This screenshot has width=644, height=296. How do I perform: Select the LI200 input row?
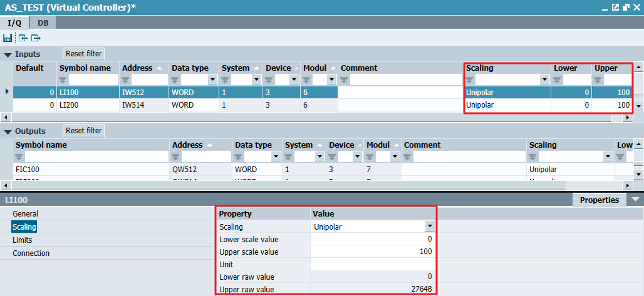pyautogui.click(x=323, y=105)
